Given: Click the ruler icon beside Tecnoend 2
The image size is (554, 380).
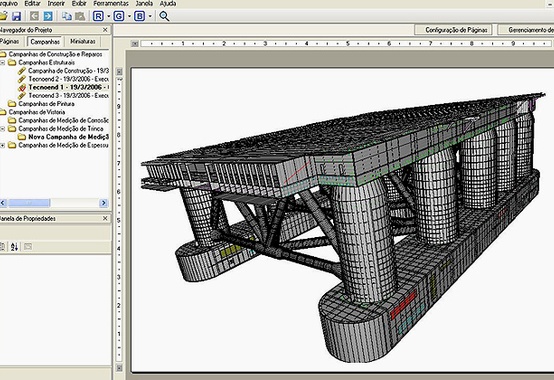Looking at the screenshot, I should pyautogui.click(x=22, y=79).
